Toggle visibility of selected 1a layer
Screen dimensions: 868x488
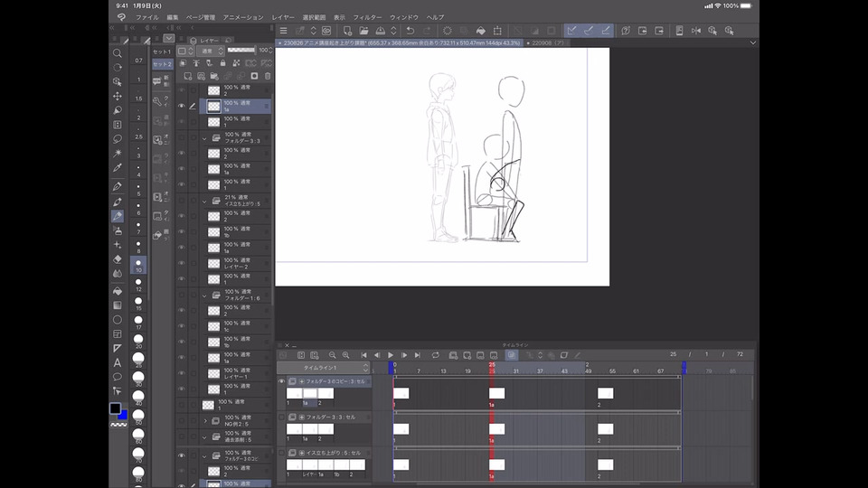[x=181, y=106]
